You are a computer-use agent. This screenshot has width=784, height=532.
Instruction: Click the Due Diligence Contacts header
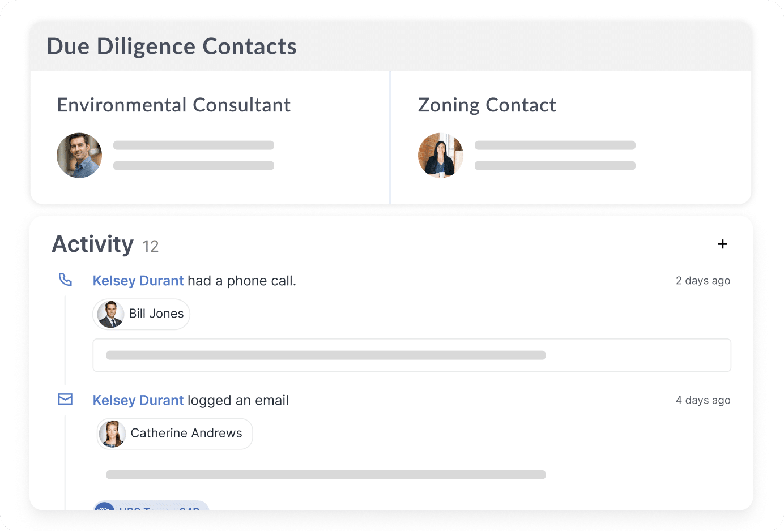pos(172,46)
